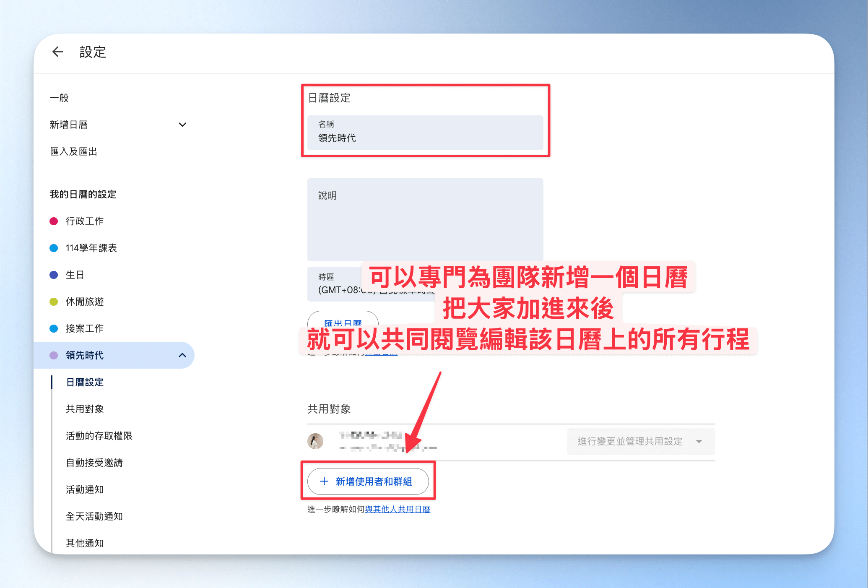The height and width of the screenshot is (588, 868).
Task: Select 活動的存取權限 in the submenu
Action: coord(99,436)
